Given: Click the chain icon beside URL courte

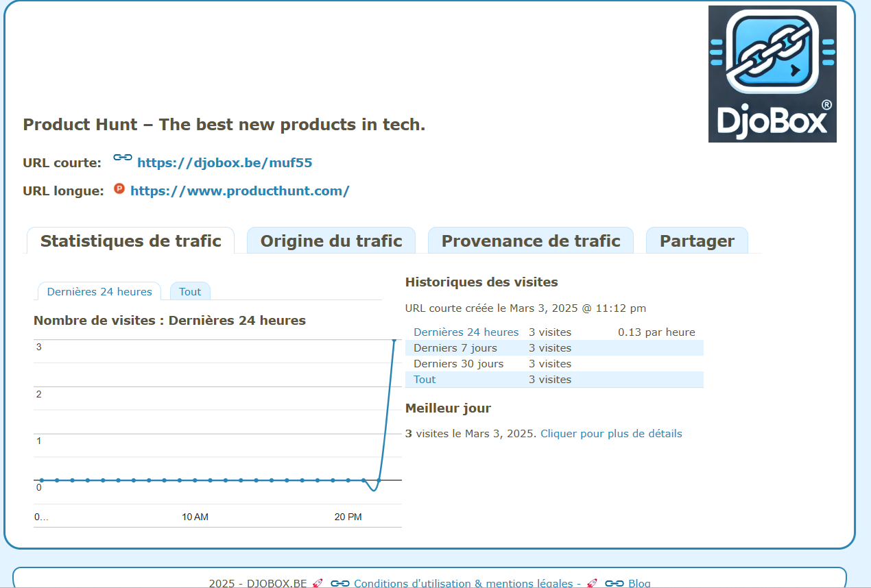Looking at the screenshot, I should coord(123,158).
